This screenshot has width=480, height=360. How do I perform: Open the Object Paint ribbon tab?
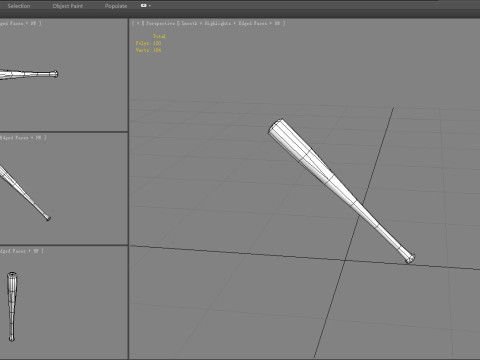click(68, 6)
